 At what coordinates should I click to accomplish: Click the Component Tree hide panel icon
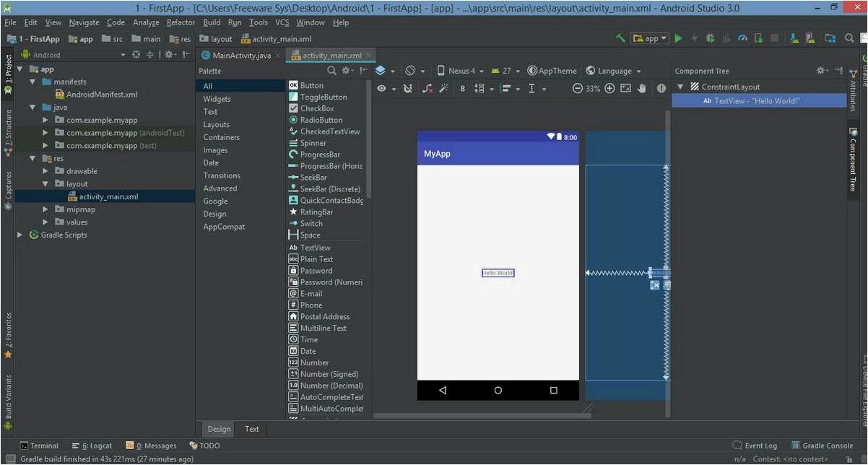pyautogui.click(x=838, y=71)
